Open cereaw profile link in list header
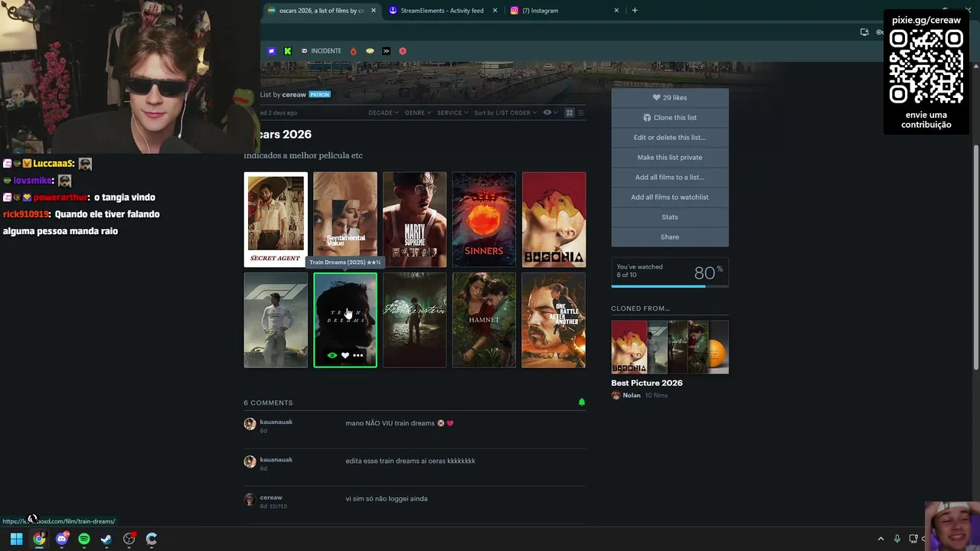This screenshot has height=551, width=980. (x=294, y=95)
